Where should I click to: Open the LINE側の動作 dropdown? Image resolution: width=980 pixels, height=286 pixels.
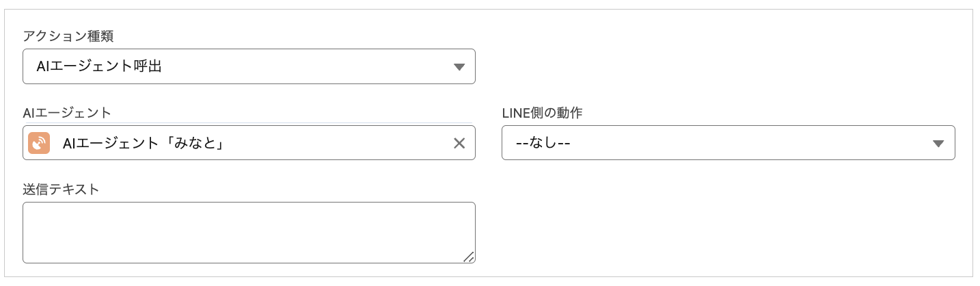pyautogui.click(x=728, y=143)
